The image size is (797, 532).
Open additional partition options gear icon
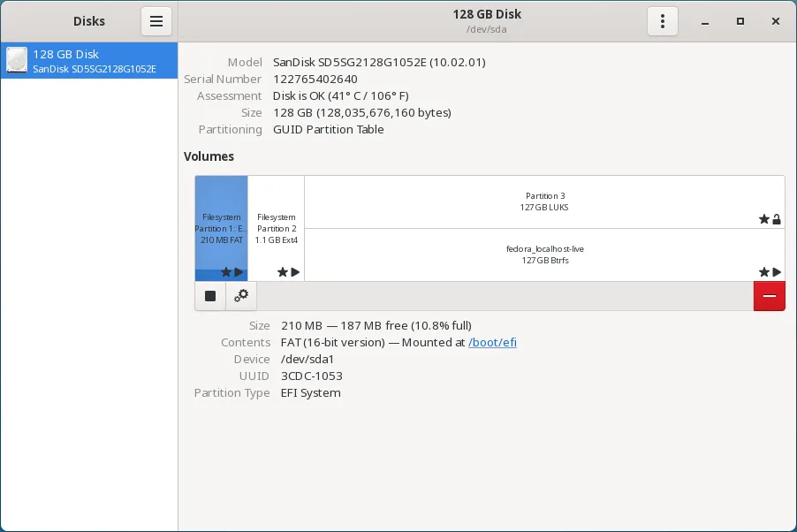click(240, 295)
